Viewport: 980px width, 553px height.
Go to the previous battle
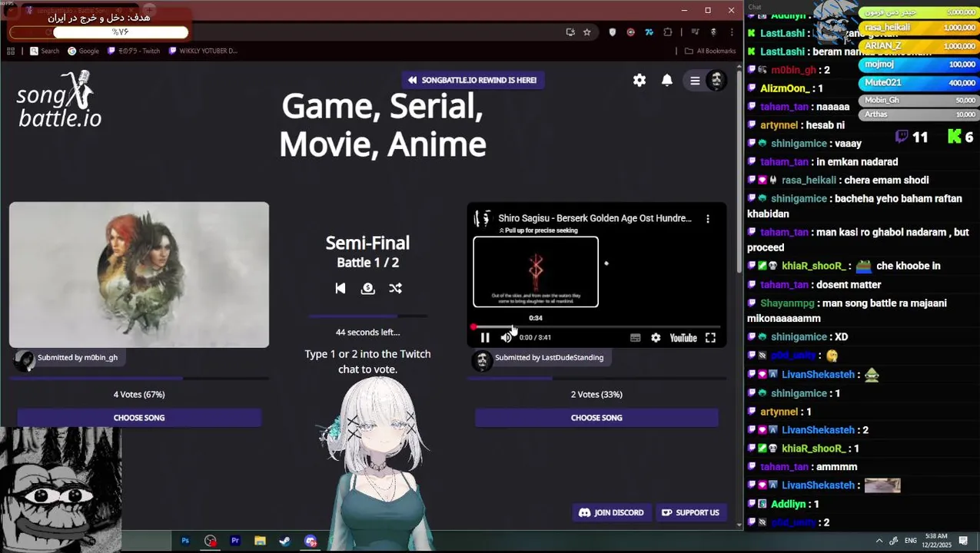[x=341, y=288]
